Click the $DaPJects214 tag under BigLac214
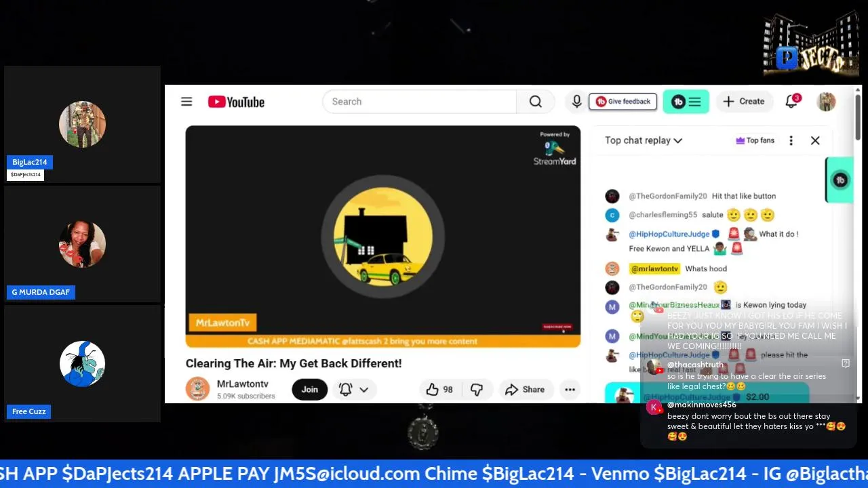Image resolution: width=868 pixels, height=488 pixels. (26, 175)
